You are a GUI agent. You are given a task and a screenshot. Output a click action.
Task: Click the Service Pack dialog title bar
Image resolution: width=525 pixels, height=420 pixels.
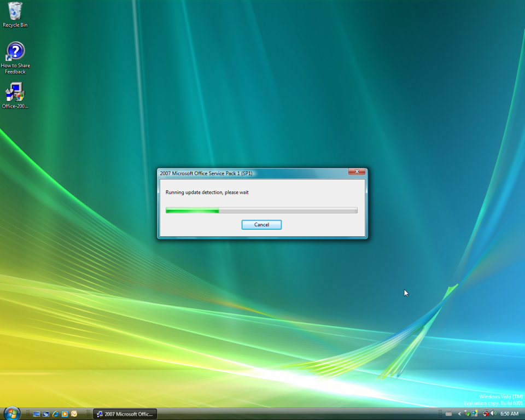click(x=253, y=173)
